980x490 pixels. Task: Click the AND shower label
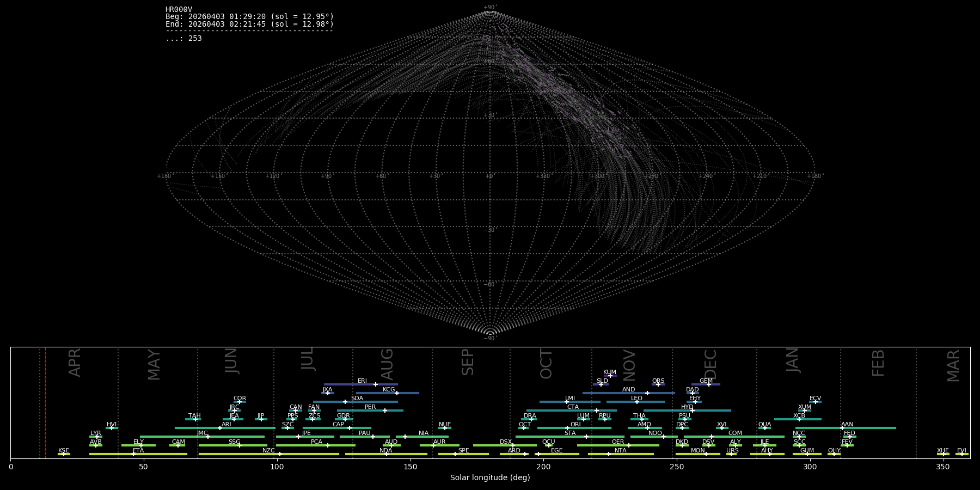(628, 389)
